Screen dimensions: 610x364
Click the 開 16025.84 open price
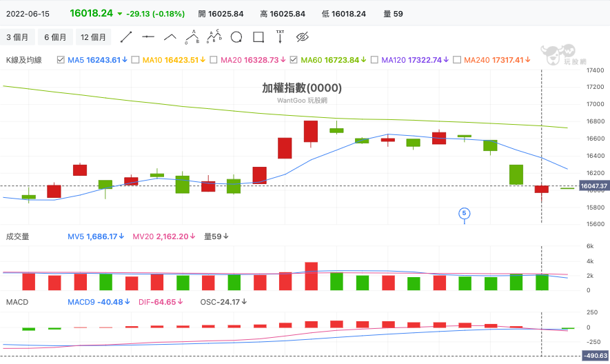221,14
